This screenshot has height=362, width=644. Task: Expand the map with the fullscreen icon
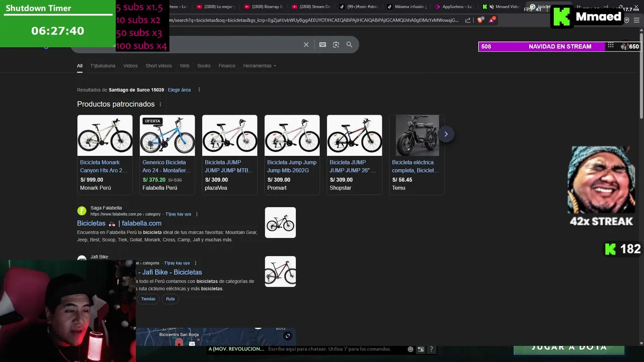click(x=287, y=336)
